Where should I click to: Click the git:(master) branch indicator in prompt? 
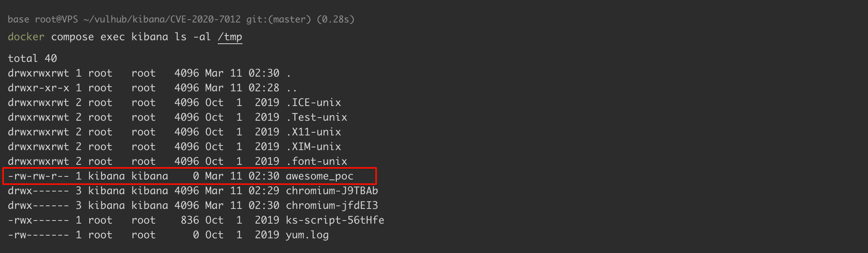278,19
